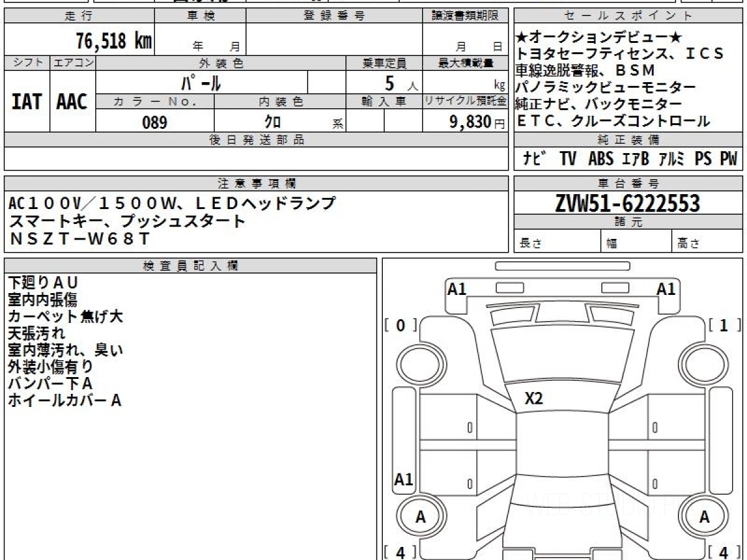Screen dimensions: 747x560
Task: Click the recycle deposit 9,830円
Action: pos(477,122)
